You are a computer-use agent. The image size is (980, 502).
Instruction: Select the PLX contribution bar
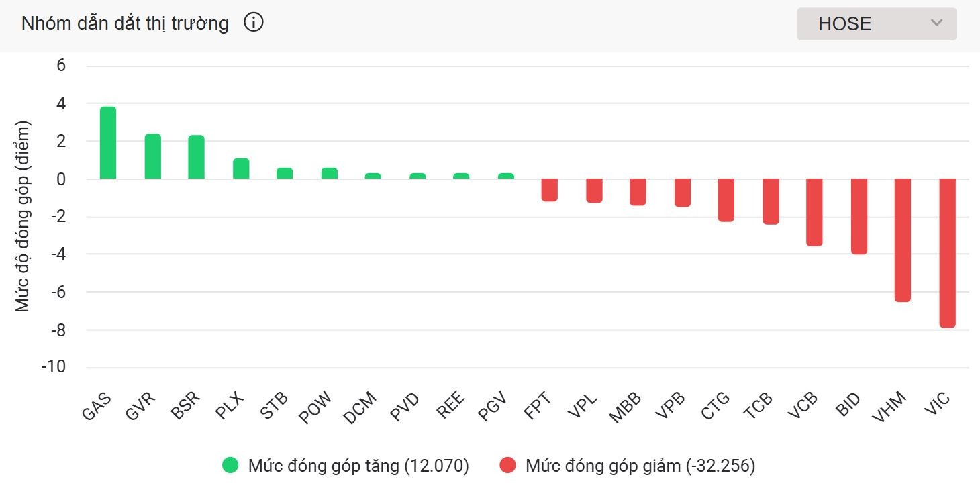(x=241, y=168)
